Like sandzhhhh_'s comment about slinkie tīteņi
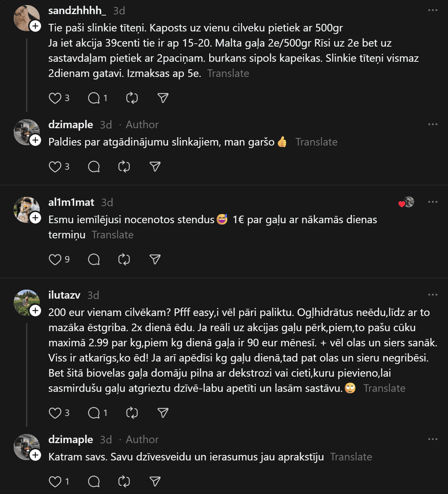 [55, 98]
